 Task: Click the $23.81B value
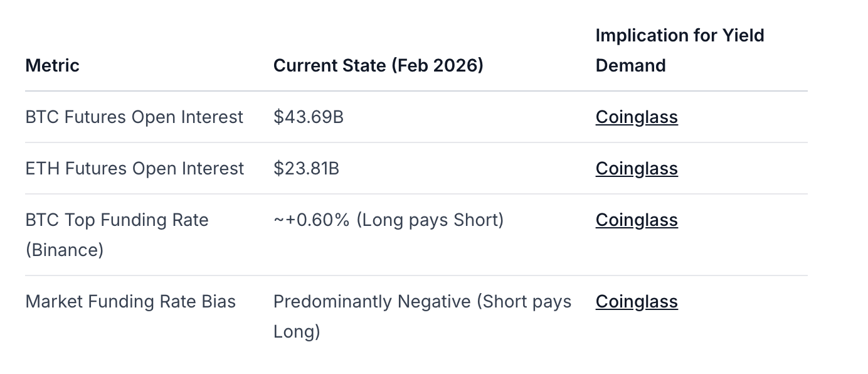pyautogui.click(x=306, y=169)
